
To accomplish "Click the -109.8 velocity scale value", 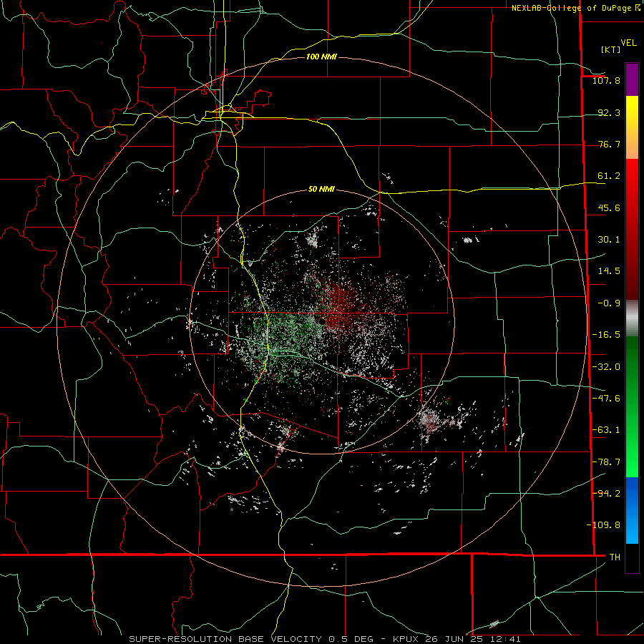I will click(603, 525).
